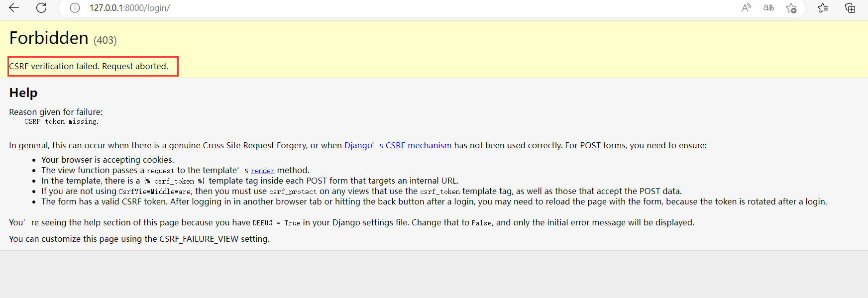868x298 pixels.
Task: Reload the login page
Action: click(41, 8)
